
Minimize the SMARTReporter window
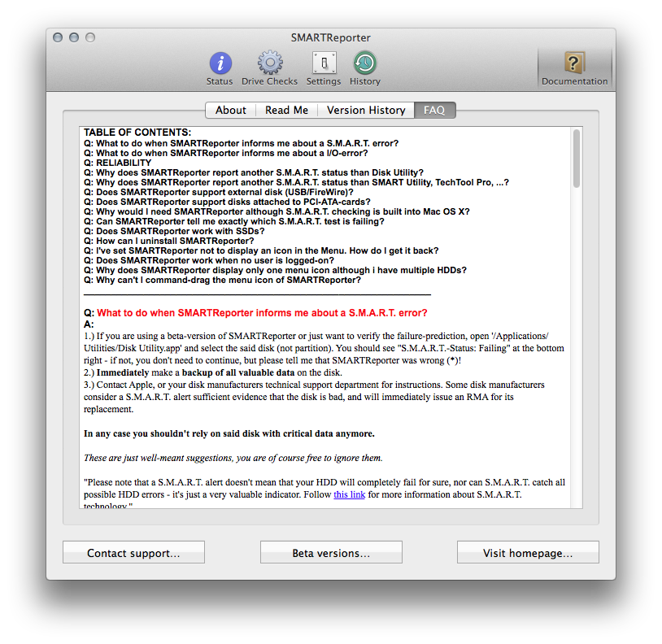coord(74,37)
